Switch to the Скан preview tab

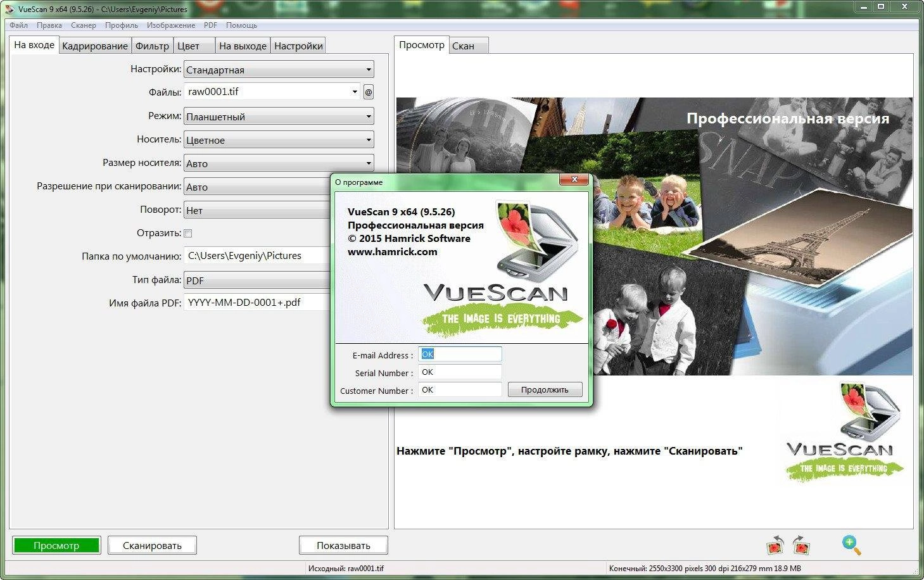(x=469, y=46)
